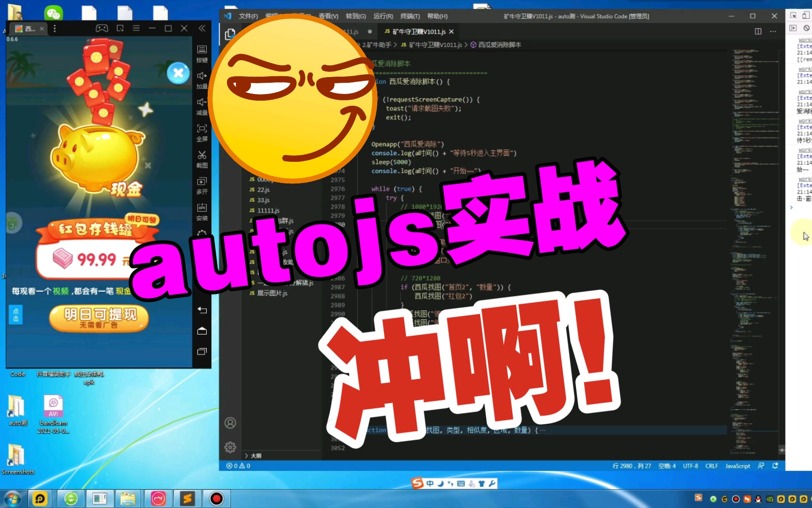
Task: Change file encoding UTF-8
Action: (x=690, y=466)
